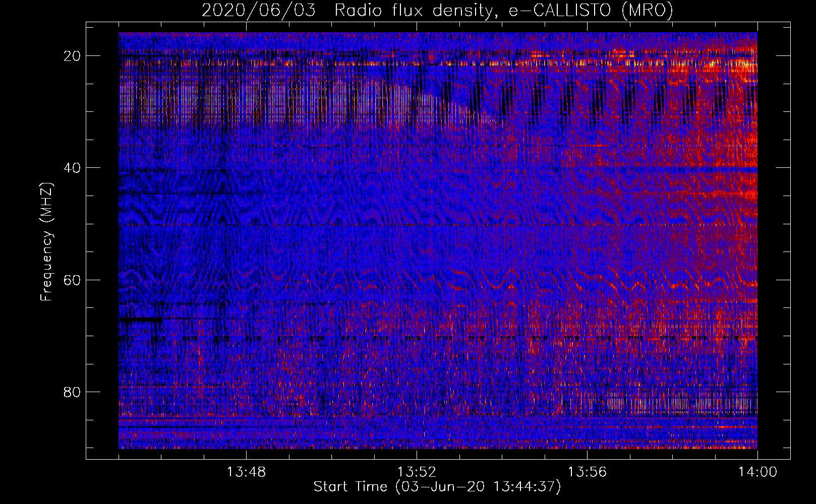This screenshot has height=504, width=816.
Task: Click the 13:52 time tick label
Action: (417, 472)
